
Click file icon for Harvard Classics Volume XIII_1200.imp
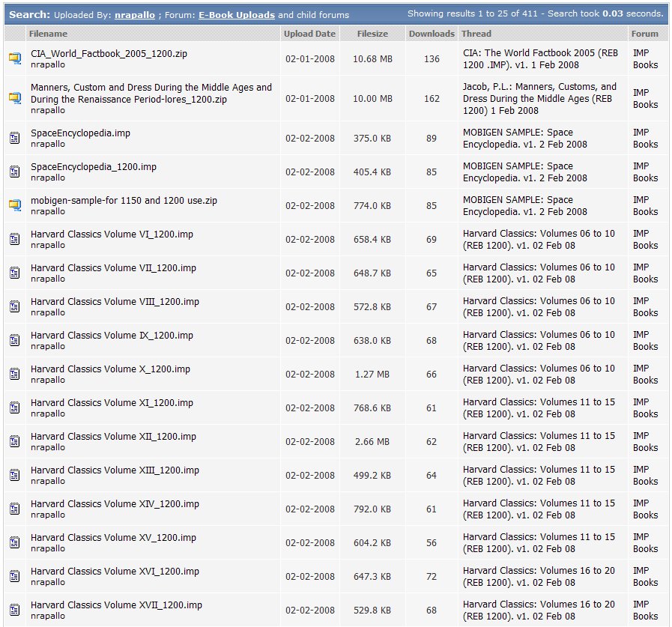tap(14, 475)
